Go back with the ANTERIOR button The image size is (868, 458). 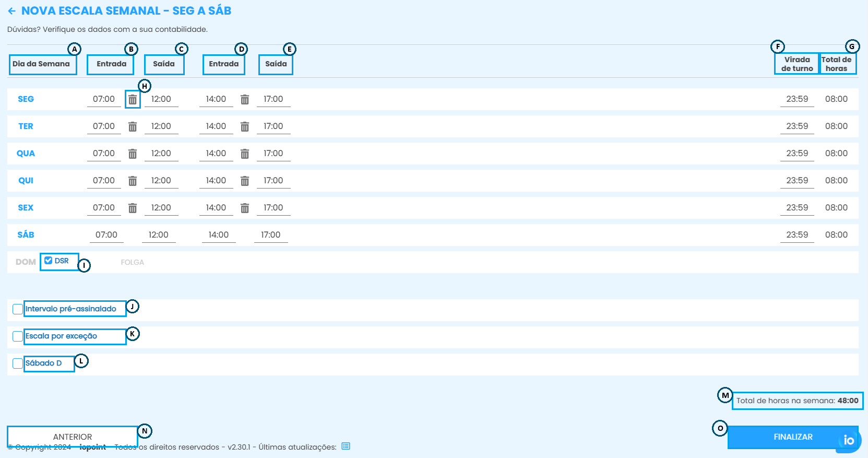[72, 437]
